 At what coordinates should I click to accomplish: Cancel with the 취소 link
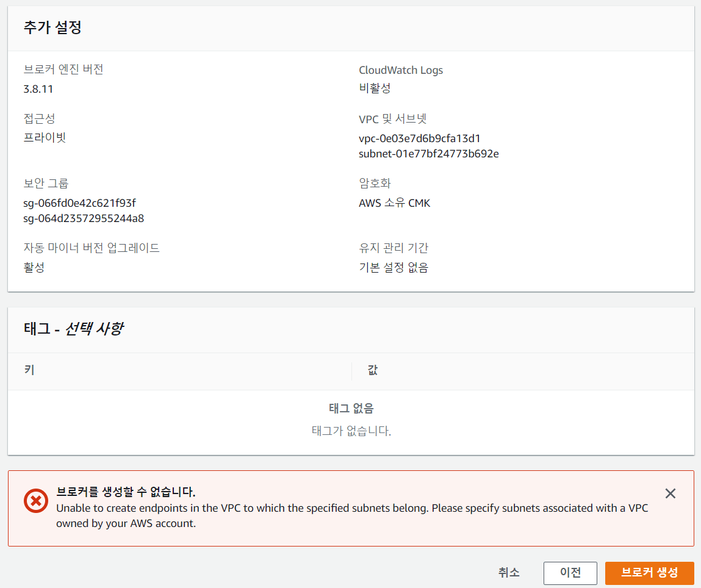509,573
